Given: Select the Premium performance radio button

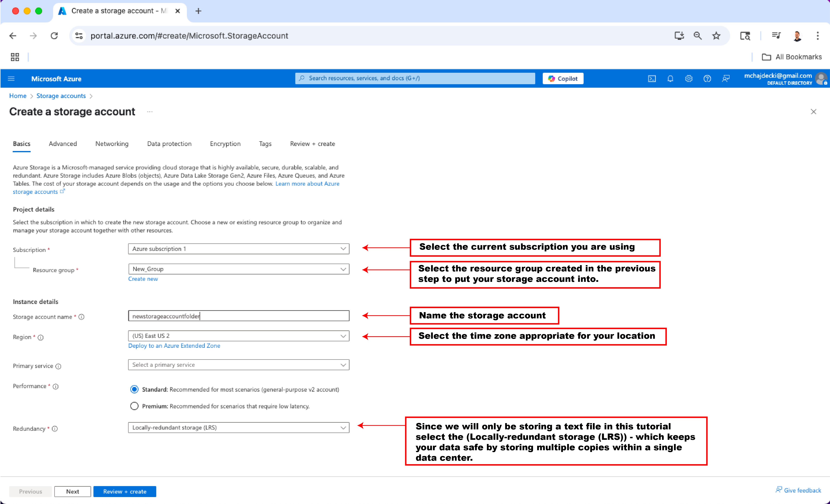Looking at the screenshot, I should pos(134,406).
